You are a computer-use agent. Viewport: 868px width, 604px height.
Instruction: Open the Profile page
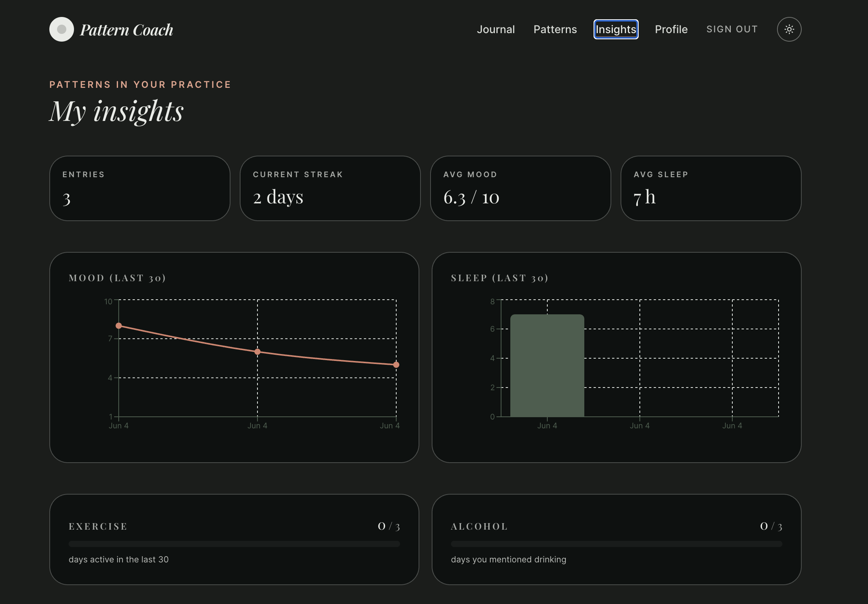tap(671, 29)
